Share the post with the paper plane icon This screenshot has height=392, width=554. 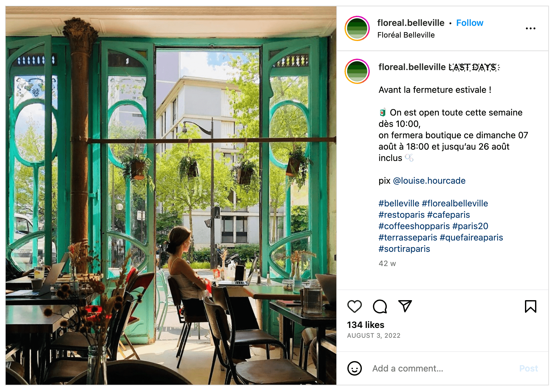405,306
